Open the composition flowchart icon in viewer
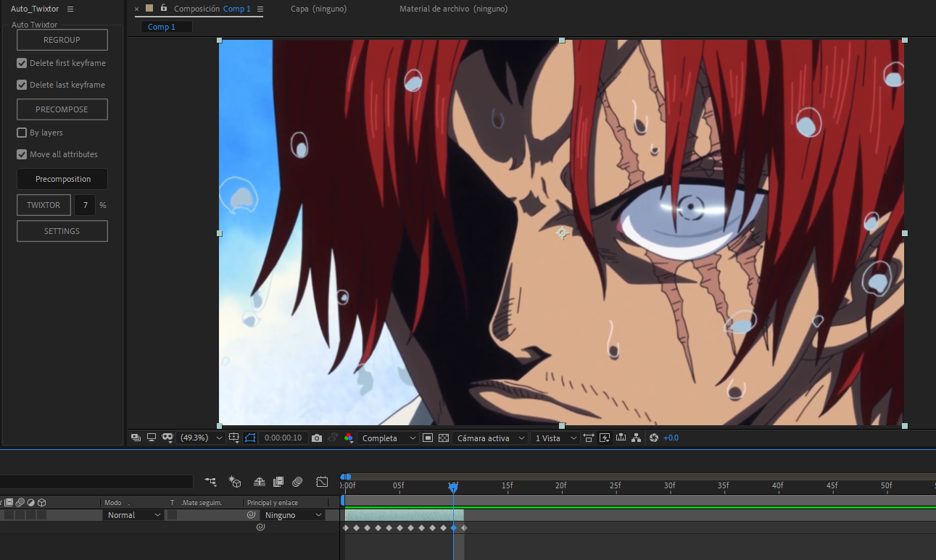 [x=637, y=438]
